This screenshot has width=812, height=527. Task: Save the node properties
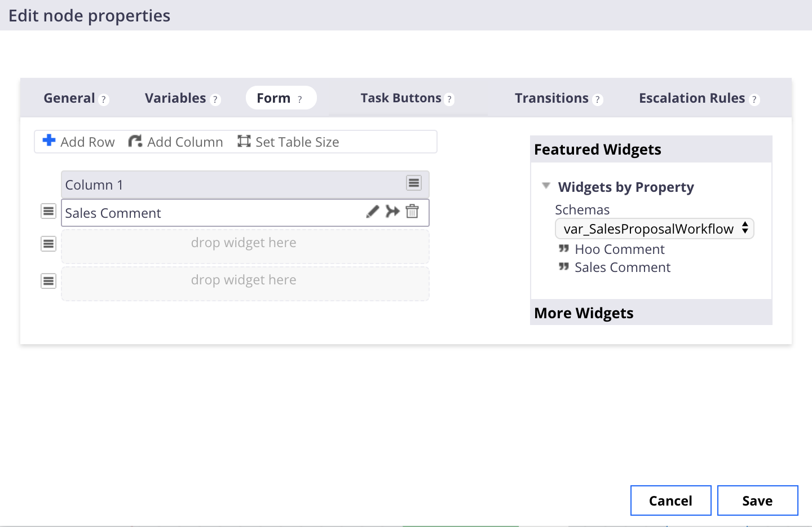point(758,500)
